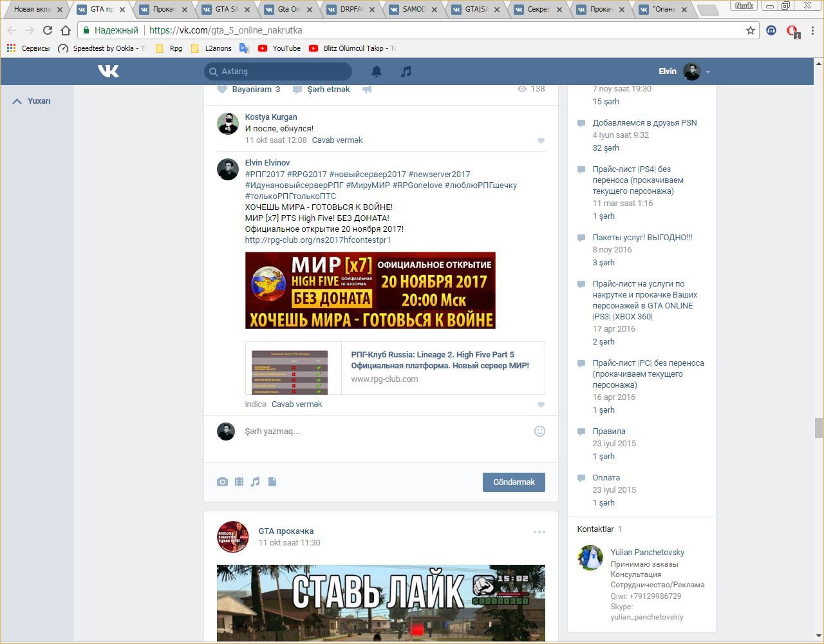Screen dimensions: 824x644
Task: Focus the Axtarış search field
Action: click(x=278, y=71)
